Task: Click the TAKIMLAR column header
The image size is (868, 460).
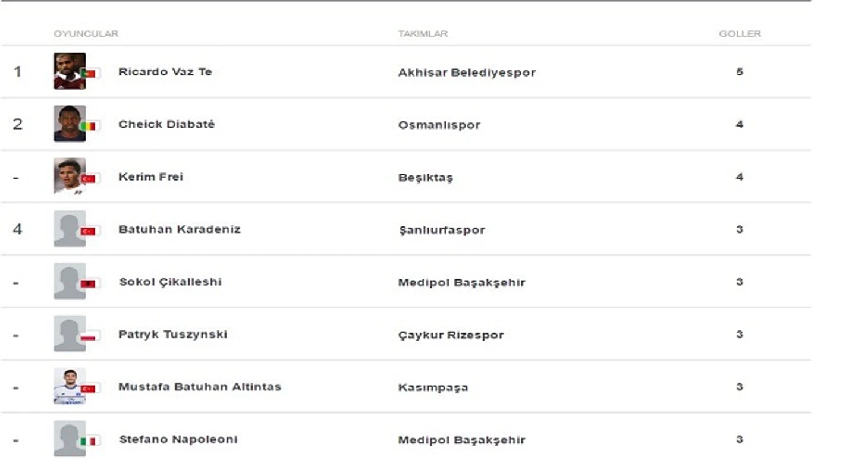Action: point(423,34)
